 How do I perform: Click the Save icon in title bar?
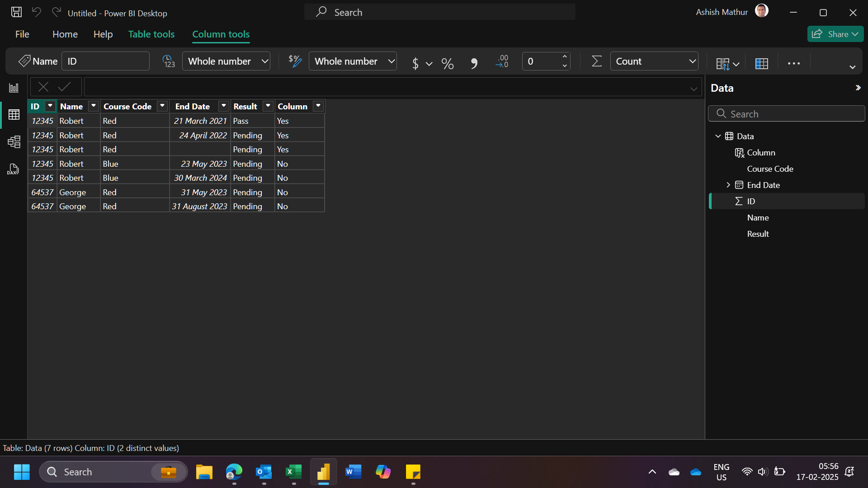(16, 12)
